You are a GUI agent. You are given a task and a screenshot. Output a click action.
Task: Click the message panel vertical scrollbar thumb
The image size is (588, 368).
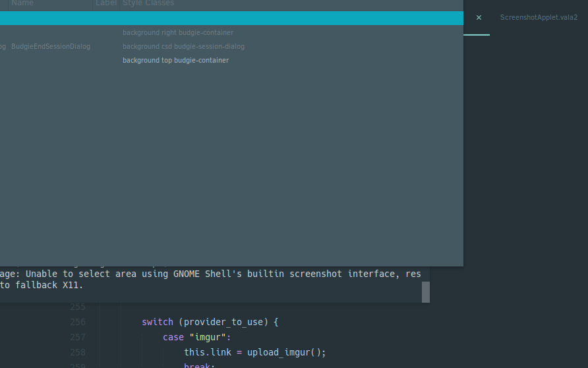(426, 292)
